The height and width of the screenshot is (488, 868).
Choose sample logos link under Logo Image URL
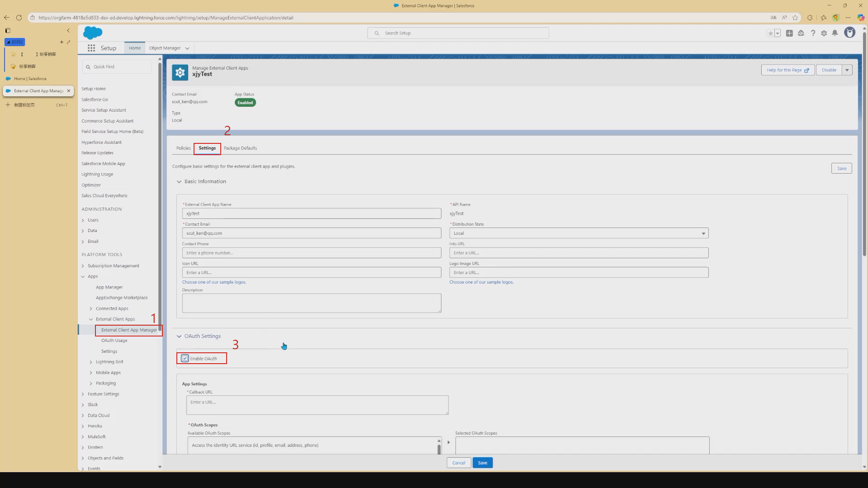point(481,282)
